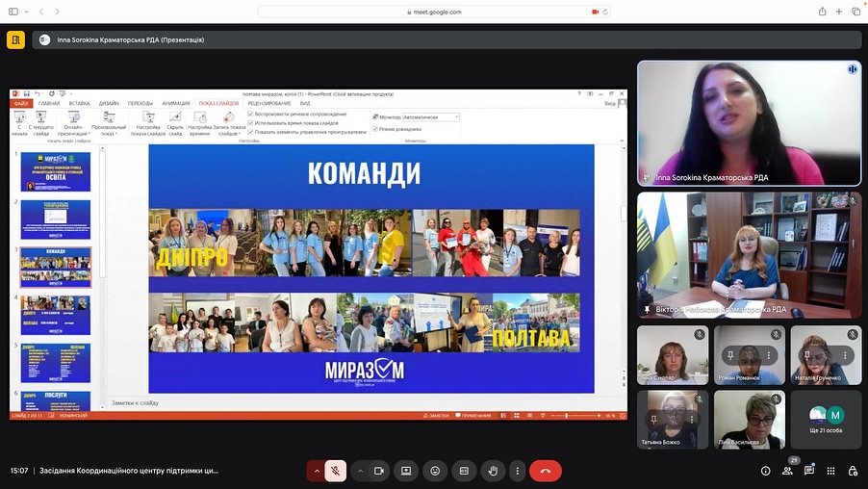Show the participants list

[x=787, y=471]
